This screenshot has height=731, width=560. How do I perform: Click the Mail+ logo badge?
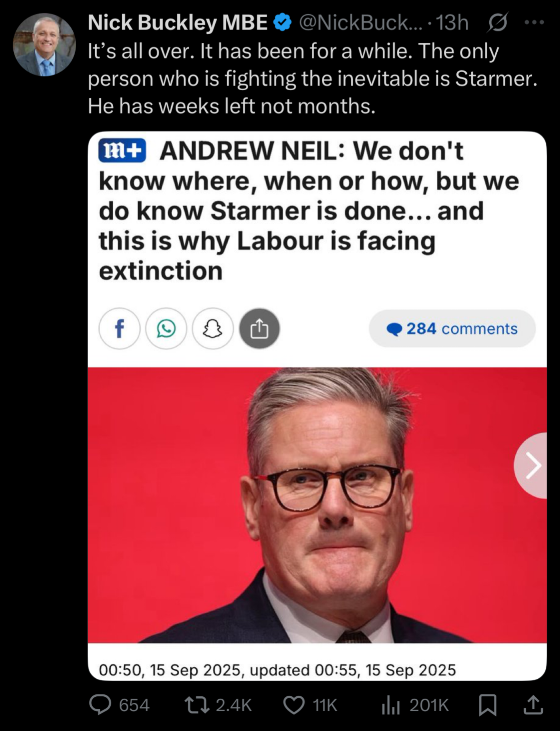click(x=122, y=150)
